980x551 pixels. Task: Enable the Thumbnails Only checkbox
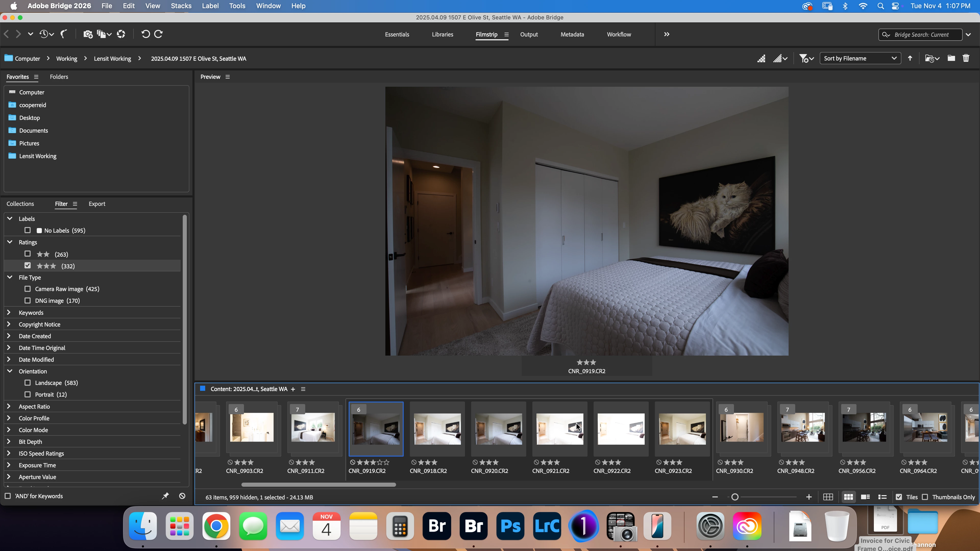[x=925, y=497]
